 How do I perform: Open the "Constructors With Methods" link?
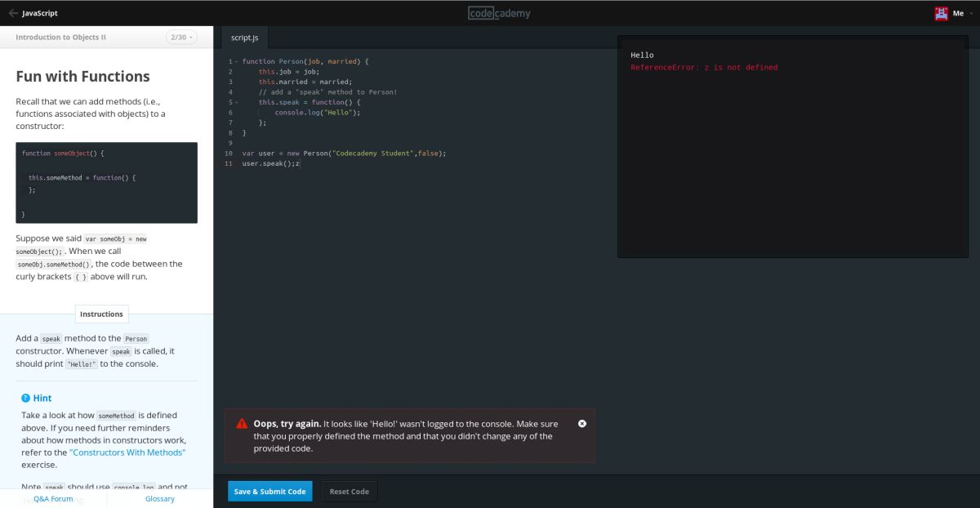pyautogui.click(x=127, y=452)
